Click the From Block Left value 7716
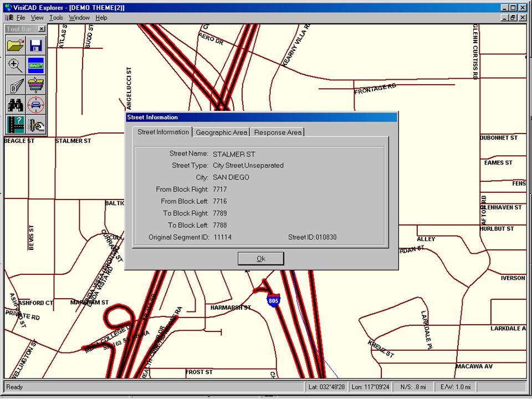This screenshot has width=532, height=399. [220, 201]
